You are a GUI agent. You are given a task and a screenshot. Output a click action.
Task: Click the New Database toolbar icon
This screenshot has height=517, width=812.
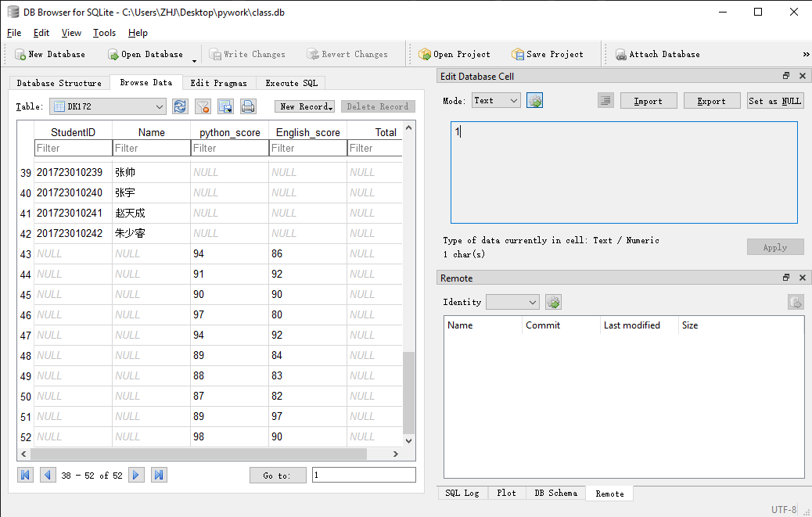[x=20, y=54]
